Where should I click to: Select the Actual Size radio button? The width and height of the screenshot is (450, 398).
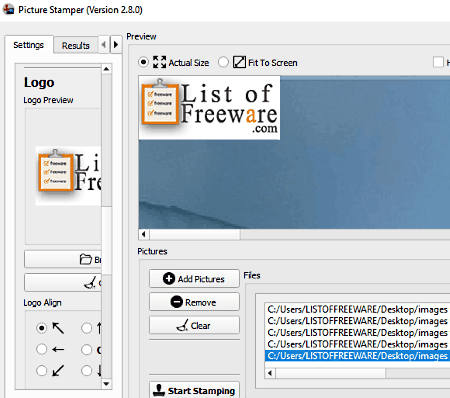point(143,62)
